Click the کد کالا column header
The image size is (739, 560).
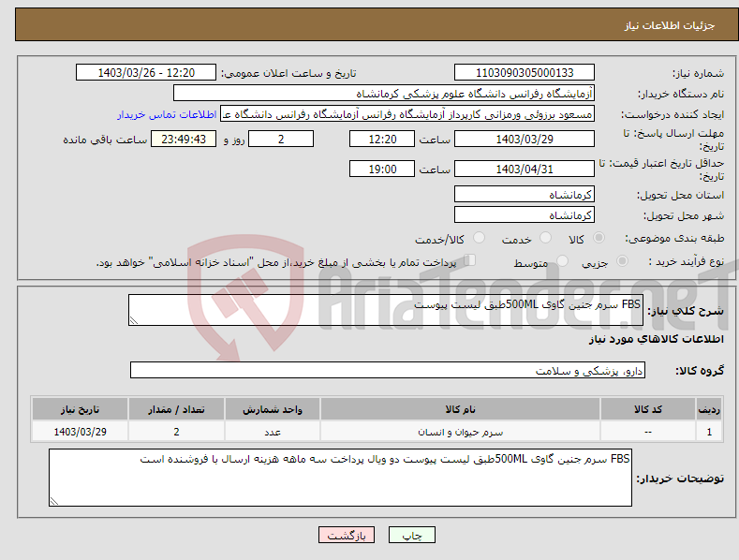click(648, 409)
